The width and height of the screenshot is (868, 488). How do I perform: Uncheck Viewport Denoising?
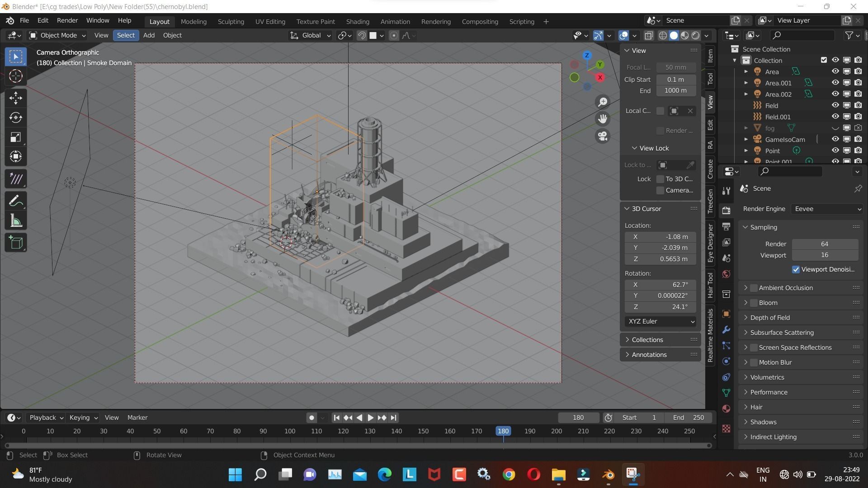(x=796, y=269)
